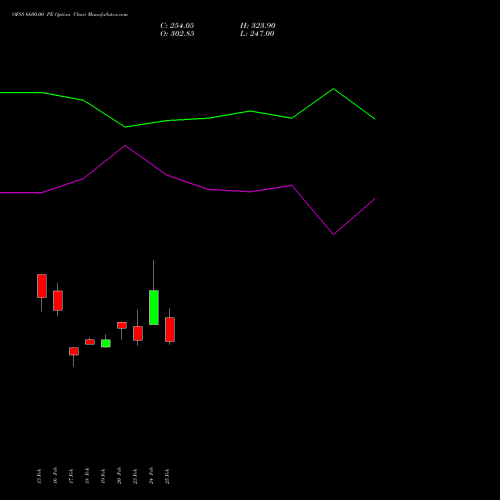The width and height of the screenshot is (500, 500).
Task: Click the small red candlestick for 18 Feb
Action: coord(90,342)
